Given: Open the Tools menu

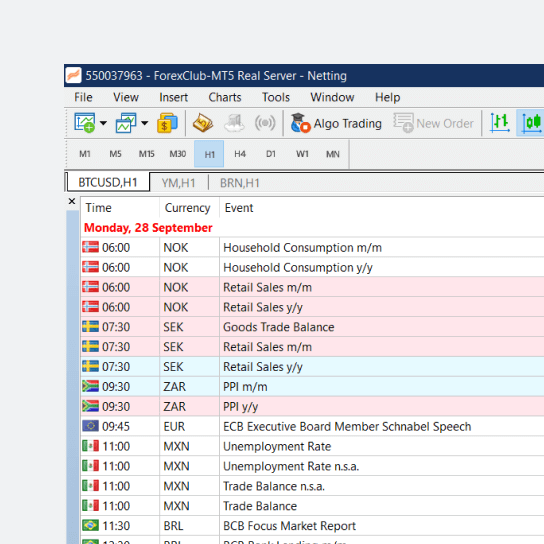Looking at the screenshot, I should [276, 97].
